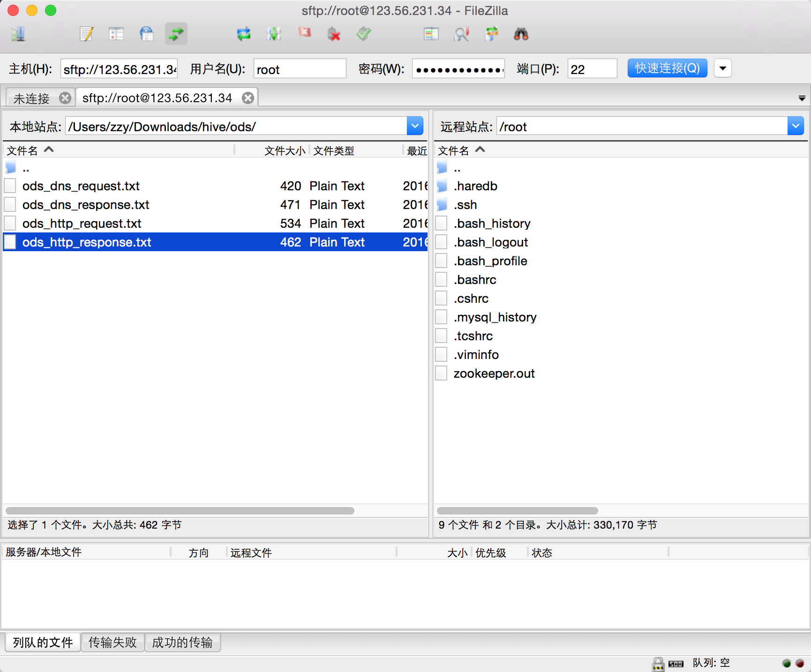Screen dimensions: 811x672
Task: Select remote file zookeeper.out
Action: [621, 373]
